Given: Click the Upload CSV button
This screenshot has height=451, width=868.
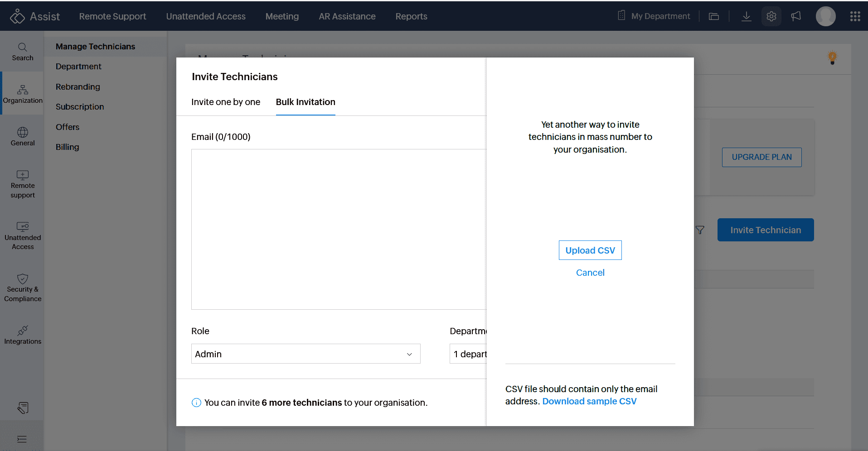Looking at the screenshot, I should (590, 250).
